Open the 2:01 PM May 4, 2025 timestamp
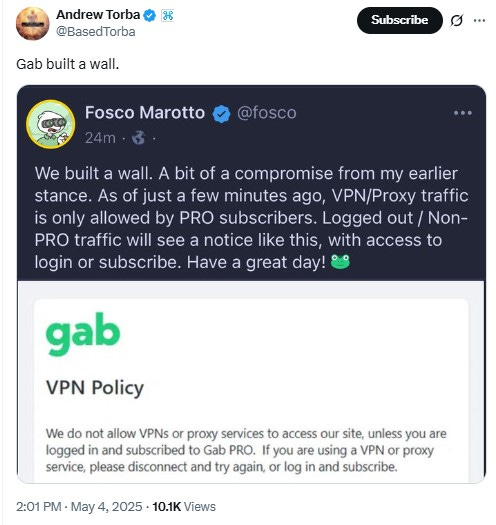This screenshot has height=525, width=496. 79,507
